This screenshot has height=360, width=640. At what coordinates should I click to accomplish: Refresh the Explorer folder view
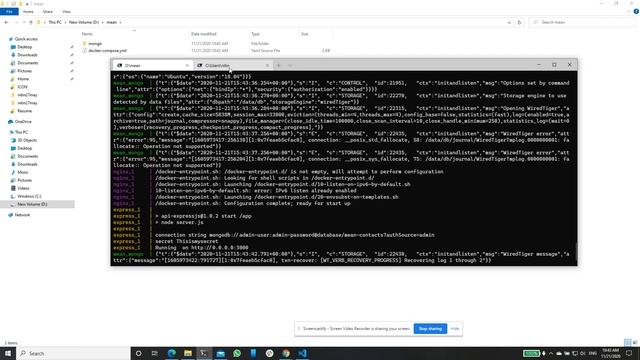coord(519,22)
